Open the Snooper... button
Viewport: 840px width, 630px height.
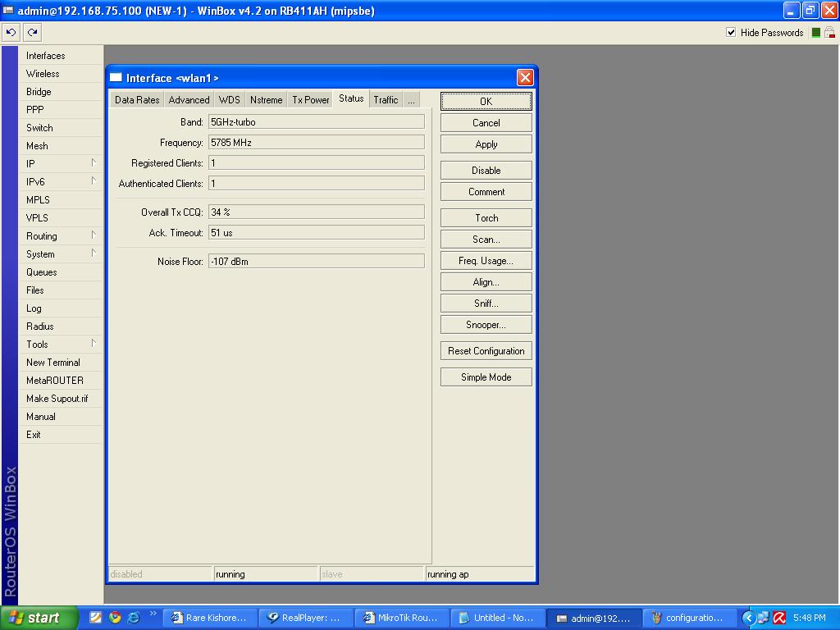pyautogui.click(x=486, y=325)
